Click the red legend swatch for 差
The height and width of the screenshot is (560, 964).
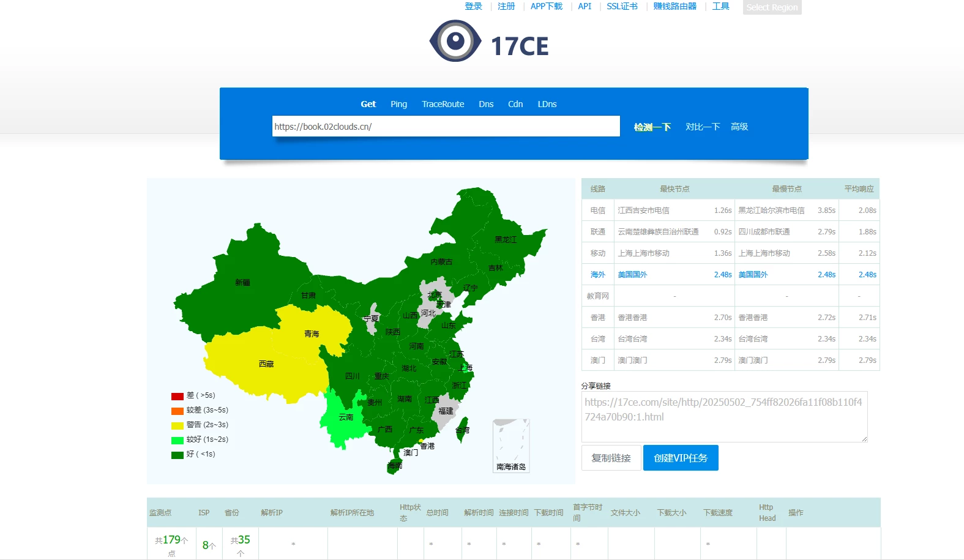point(177,396)
